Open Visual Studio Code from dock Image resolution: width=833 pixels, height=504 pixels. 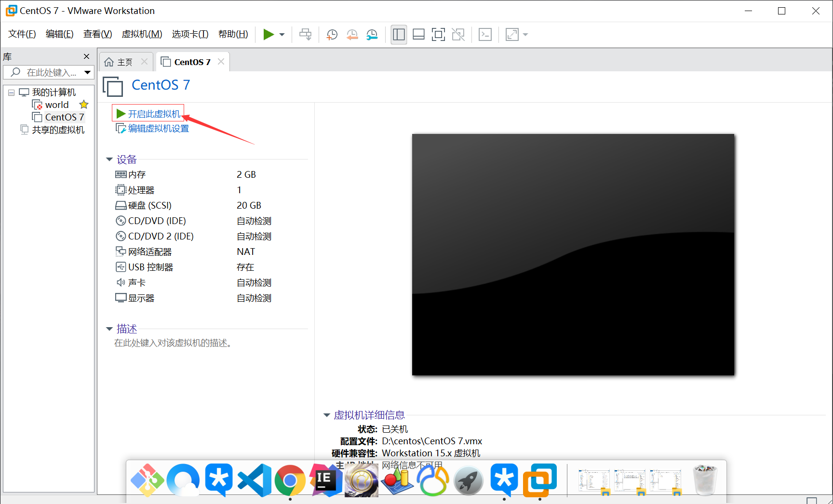pyautogui.click(x=255, y=480)
